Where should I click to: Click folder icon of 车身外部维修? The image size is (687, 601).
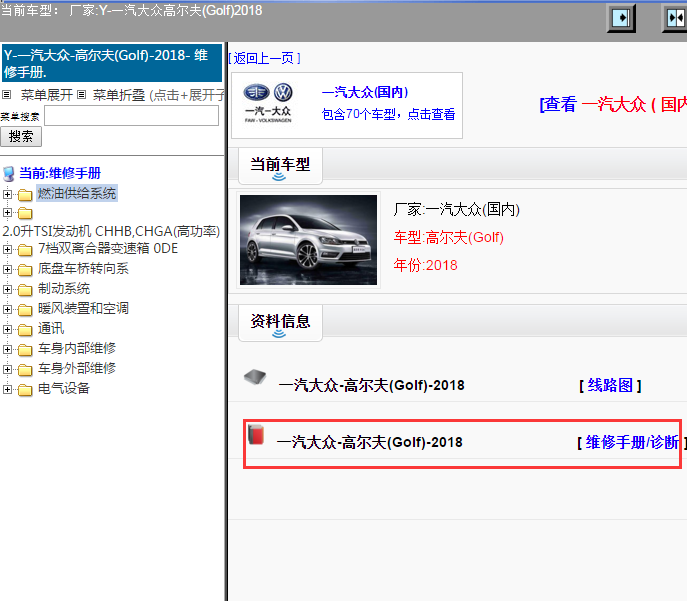point(25,370)
